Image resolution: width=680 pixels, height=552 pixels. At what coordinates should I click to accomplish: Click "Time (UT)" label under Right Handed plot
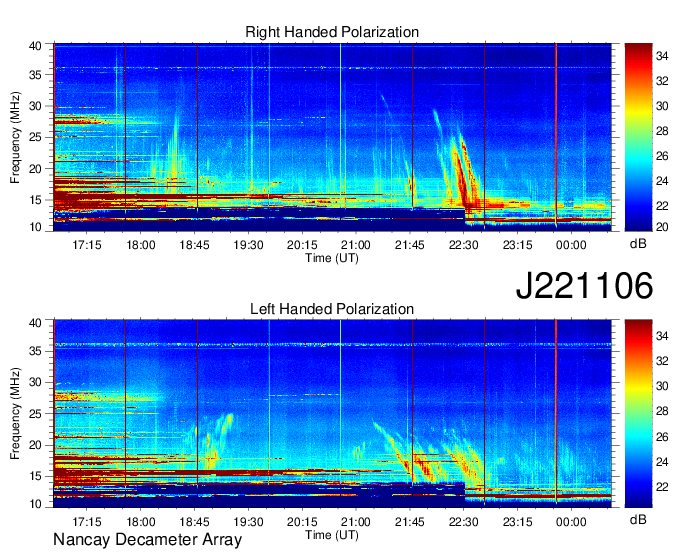click(x=332, y=258)
